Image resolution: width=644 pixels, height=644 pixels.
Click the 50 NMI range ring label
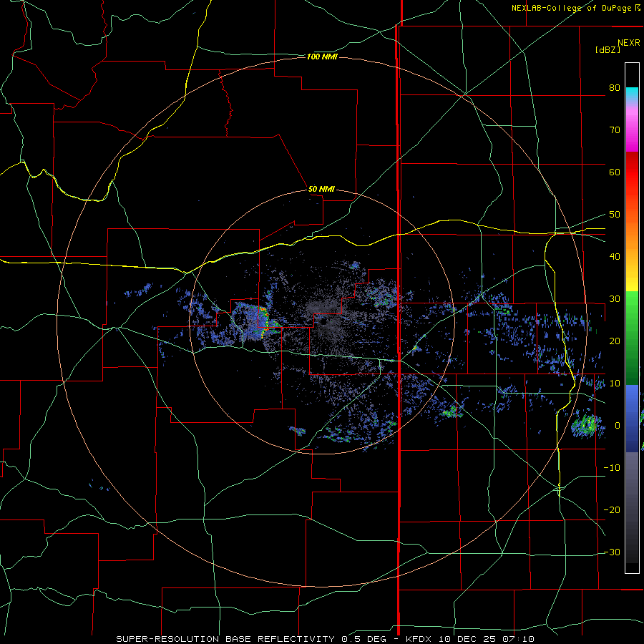click(x=321, y=189)
